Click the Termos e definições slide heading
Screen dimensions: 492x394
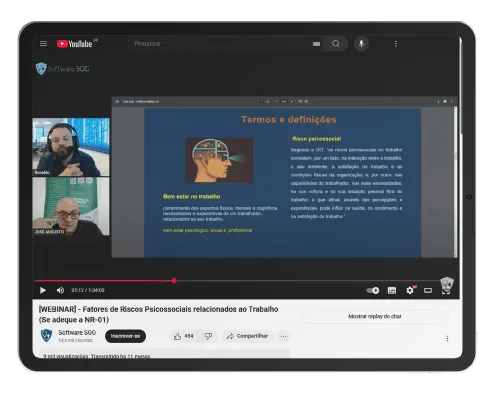pos(289,120)
